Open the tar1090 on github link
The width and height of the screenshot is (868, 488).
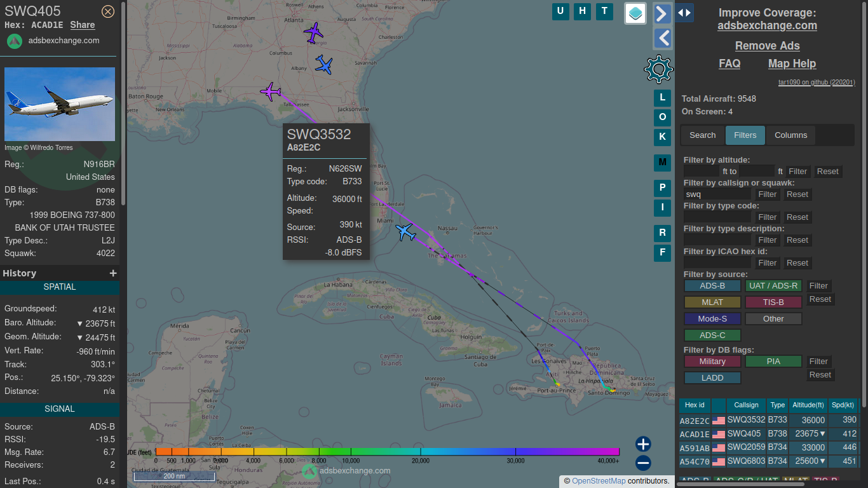pyautogui.click(x=817, y=83)
